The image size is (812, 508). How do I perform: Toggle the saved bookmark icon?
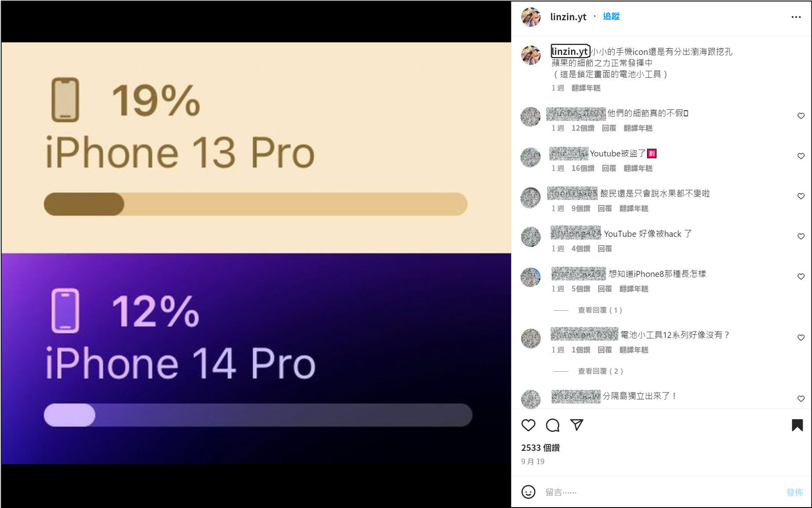click(797, 425)
